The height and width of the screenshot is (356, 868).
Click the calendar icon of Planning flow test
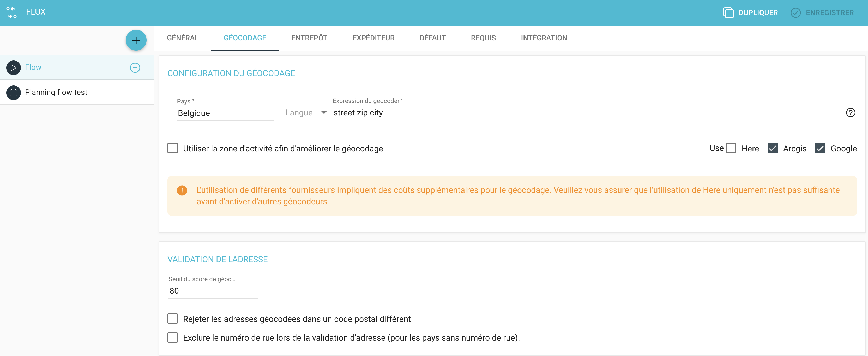(14, 93)
